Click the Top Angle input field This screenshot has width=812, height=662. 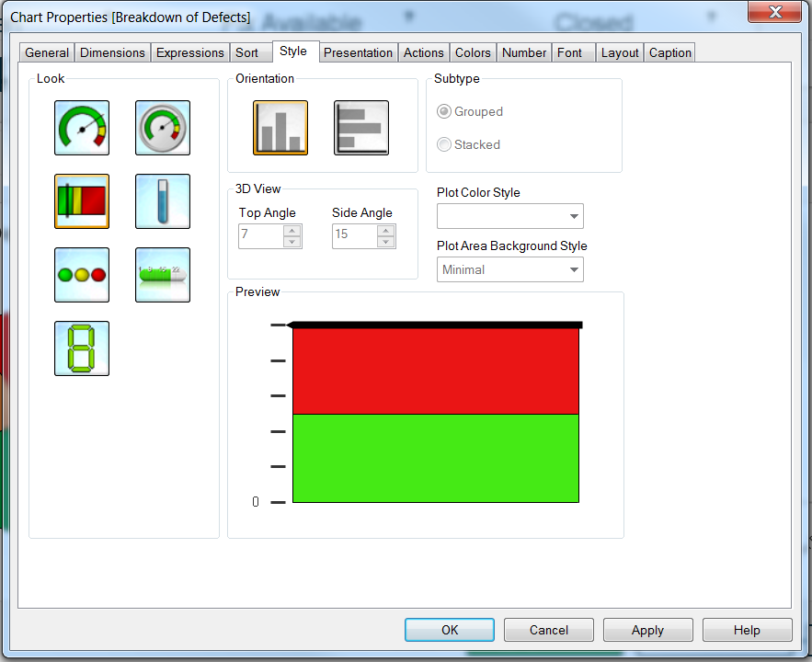pyautogui.click(x=261, y=236)
